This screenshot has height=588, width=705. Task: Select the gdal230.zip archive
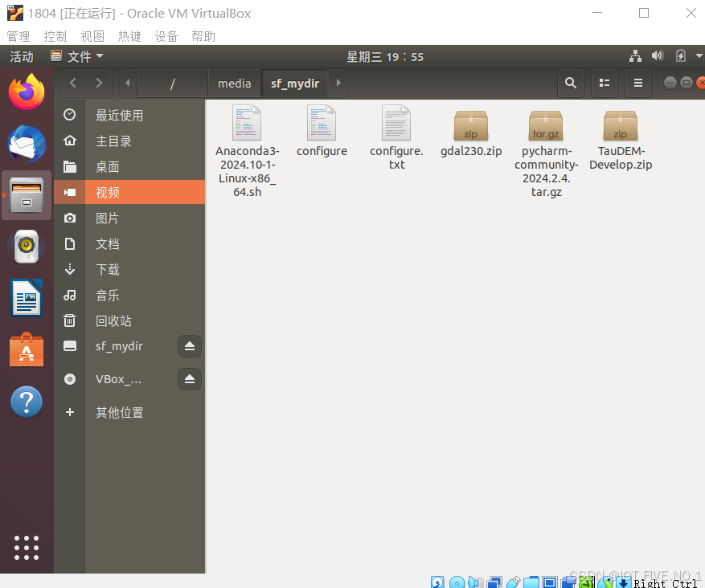coord(471,134)
